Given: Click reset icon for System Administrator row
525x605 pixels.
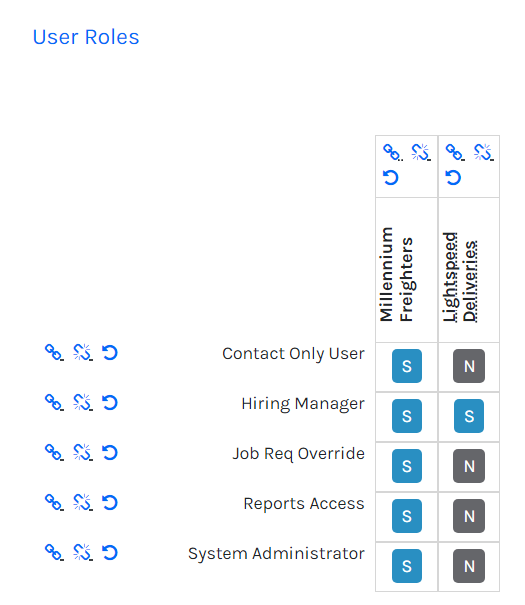Looking at the screenshot, I should (x=110, y=552).
